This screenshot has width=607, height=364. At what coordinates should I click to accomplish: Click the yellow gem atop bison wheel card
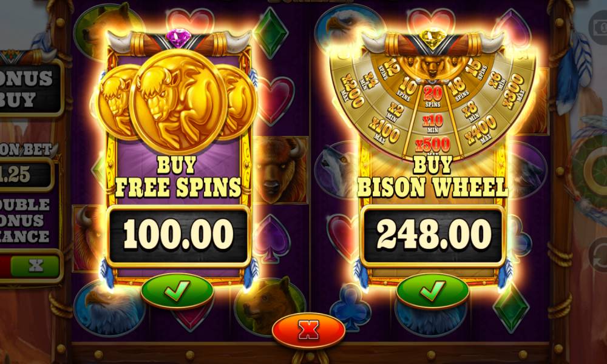pos(432,38)
